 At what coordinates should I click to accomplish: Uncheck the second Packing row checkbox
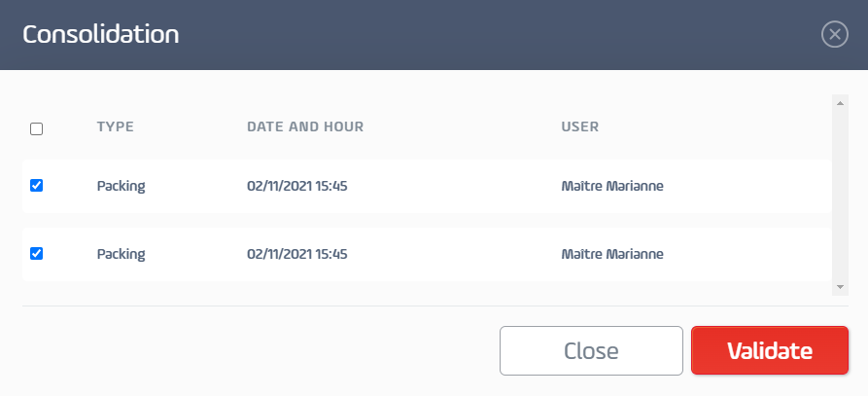tap(37, 254)
